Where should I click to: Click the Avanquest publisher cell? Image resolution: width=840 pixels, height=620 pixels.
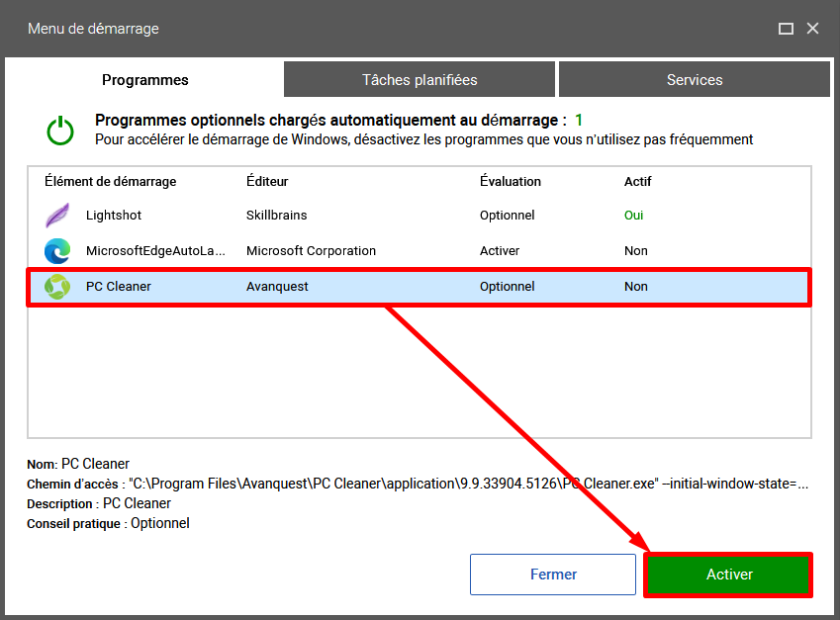click(x=277, y=287)
